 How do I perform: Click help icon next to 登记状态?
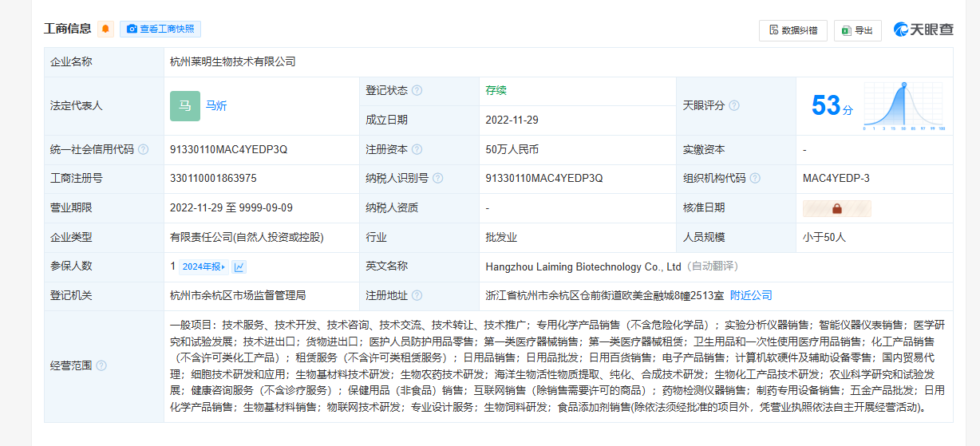(417, 91)
